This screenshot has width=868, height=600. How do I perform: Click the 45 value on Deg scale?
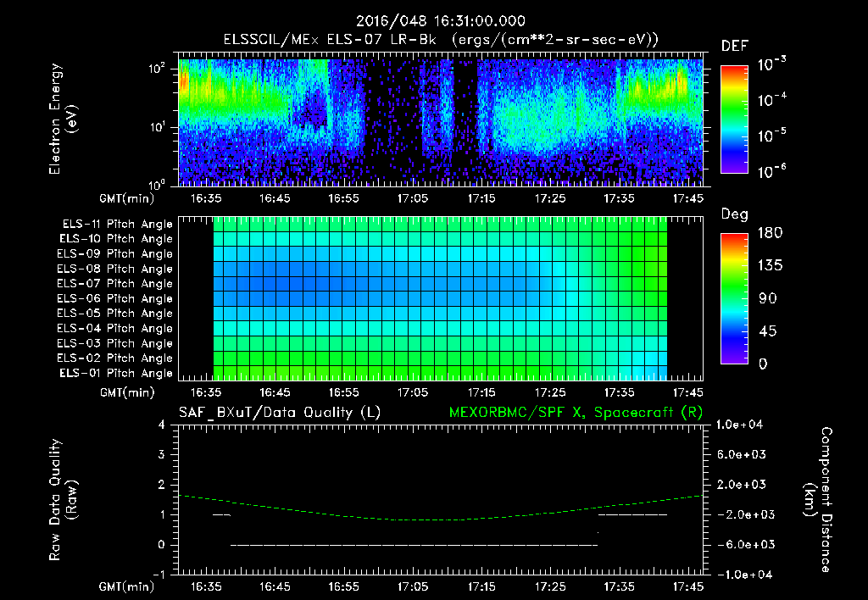(x=768, y=331)
